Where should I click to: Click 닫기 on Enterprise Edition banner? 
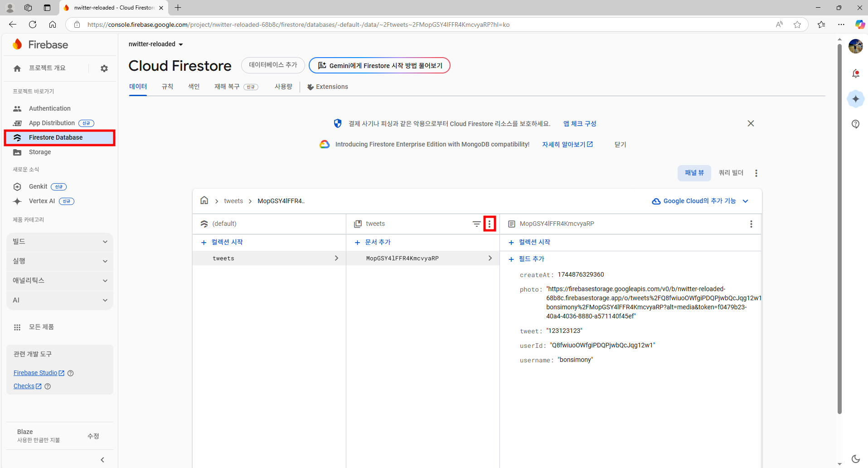tap(620, 144)
